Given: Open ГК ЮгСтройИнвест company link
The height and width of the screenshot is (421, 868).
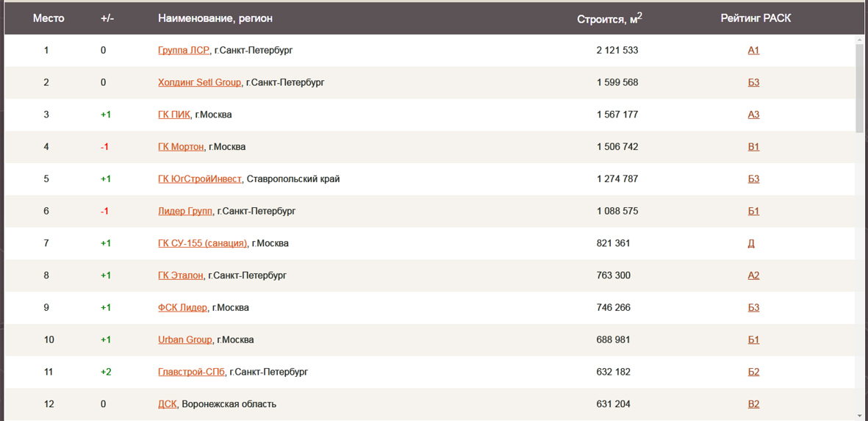Looking at the screenshot, I should [x=199, y=179].
